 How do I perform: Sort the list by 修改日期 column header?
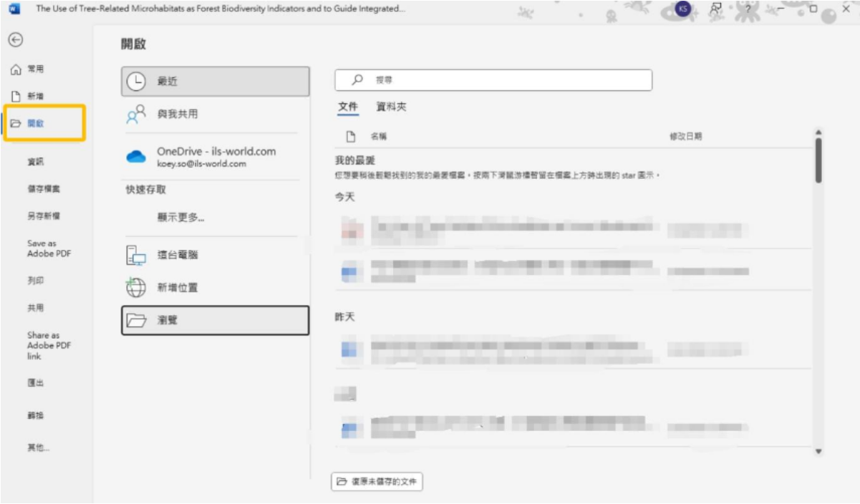pyautogui.click(x=685, y=136)
